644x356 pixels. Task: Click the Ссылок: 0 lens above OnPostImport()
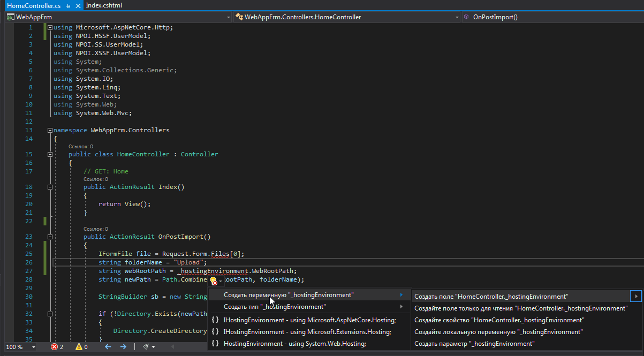pos(96,229)
